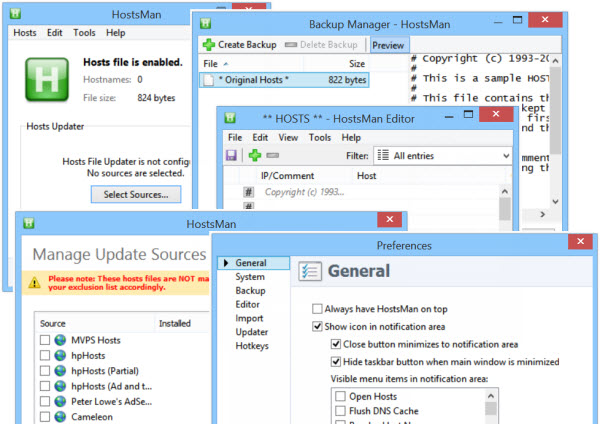Click the Manage Update Sources window title icon

tap(29, 223)
